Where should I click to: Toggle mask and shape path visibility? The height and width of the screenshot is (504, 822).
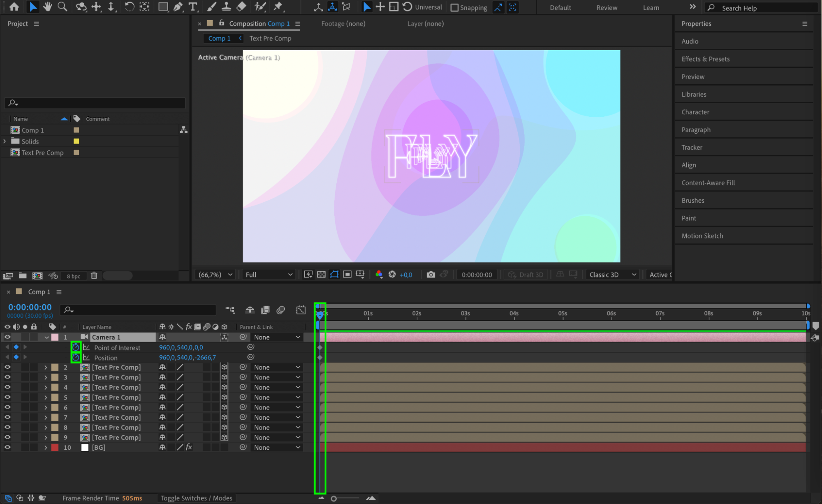pos(334,275)
